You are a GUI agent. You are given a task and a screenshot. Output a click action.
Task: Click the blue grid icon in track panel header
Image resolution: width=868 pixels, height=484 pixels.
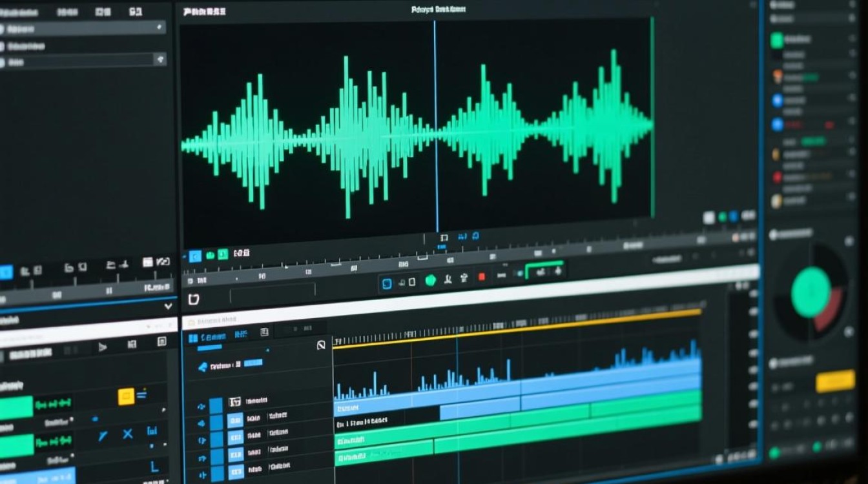tap(192, 338)
